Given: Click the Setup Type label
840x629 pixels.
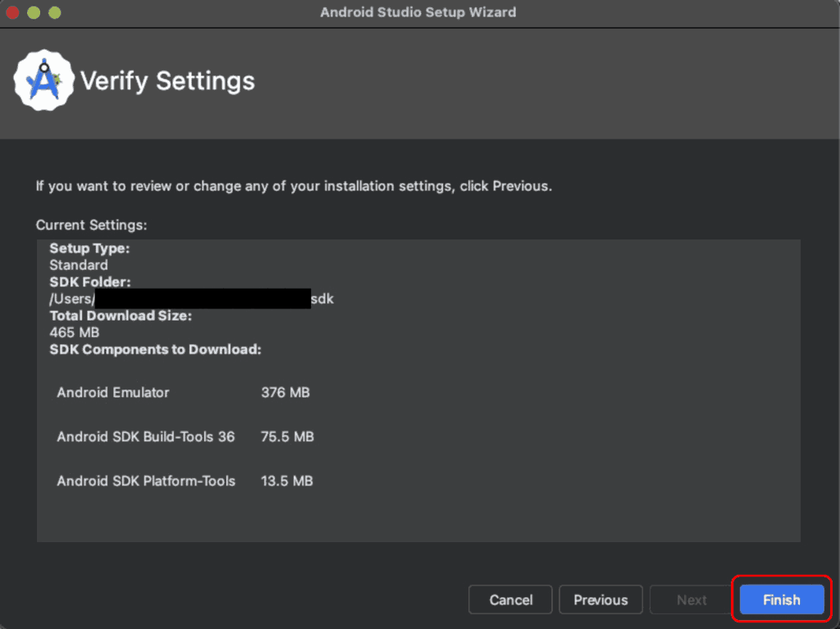Looking at the screenshot, I should coord(89,248).
